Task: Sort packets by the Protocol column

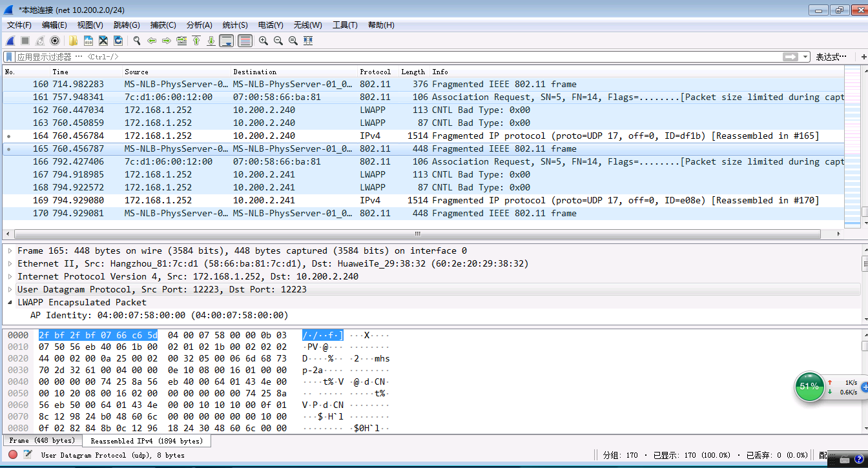Action: [378, 72]
